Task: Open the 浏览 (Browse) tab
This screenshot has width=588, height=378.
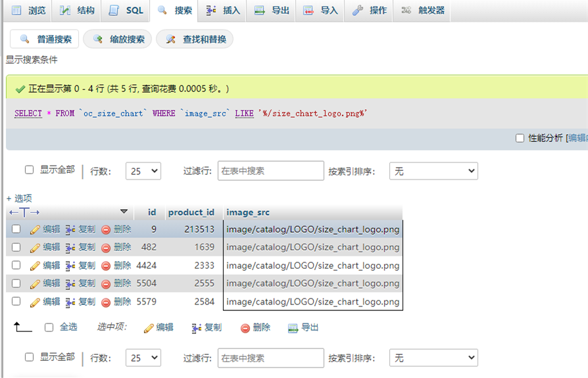Action: point(29,11)
